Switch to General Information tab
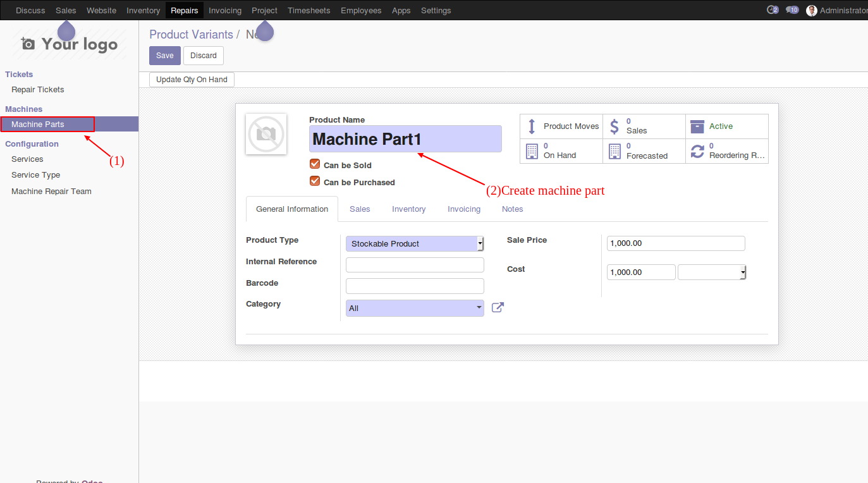Viewport: 868px width, 483px height. pyautogui.click(x=292, y=209)
